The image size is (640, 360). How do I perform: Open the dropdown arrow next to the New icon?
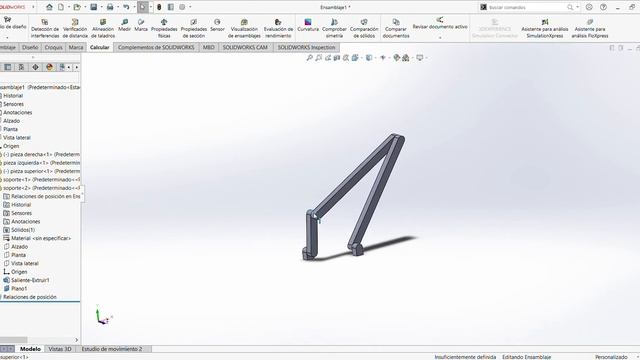pyautogui.click(x=68, y=7)
